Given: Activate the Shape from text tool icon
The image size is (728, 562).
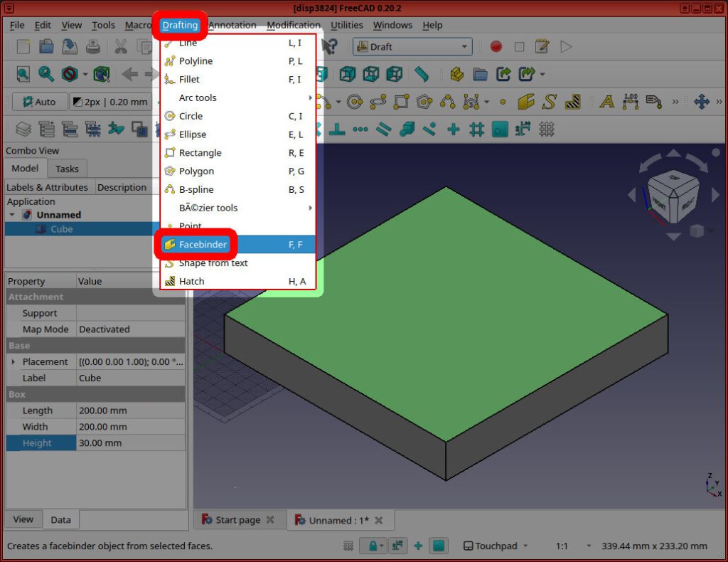Looking at the screenshot, I should tap(550, 102).
